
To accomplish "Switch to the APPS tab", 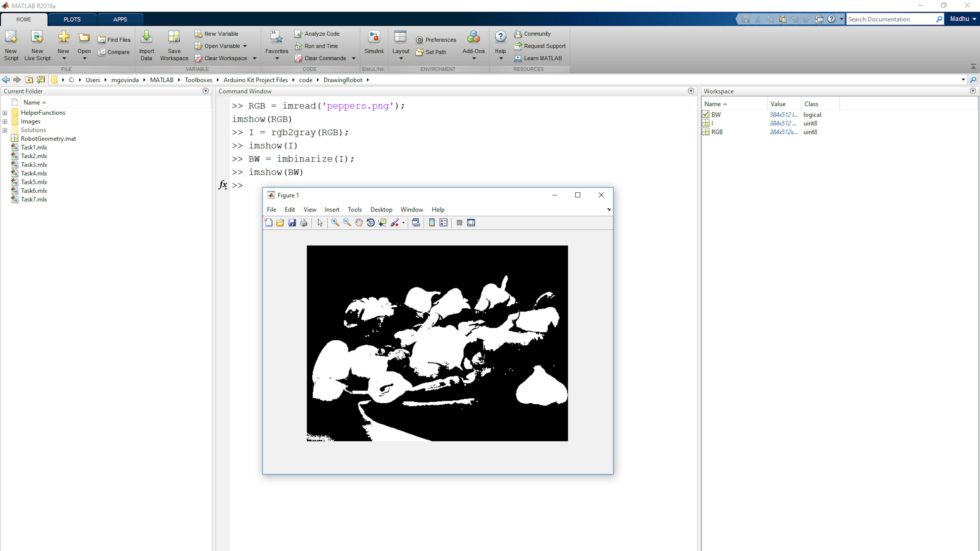I will pos(120,19).
